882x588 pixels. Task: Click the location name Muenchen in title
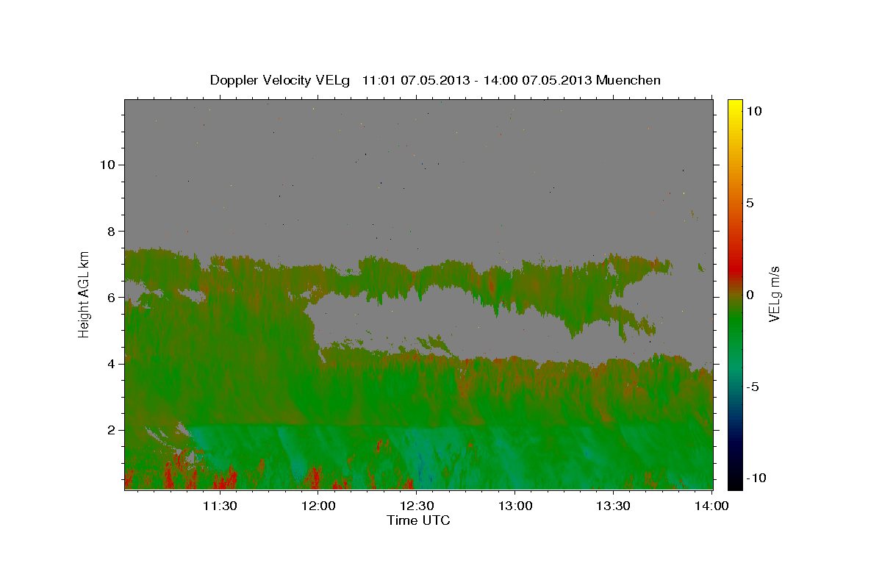pos(628,80)
